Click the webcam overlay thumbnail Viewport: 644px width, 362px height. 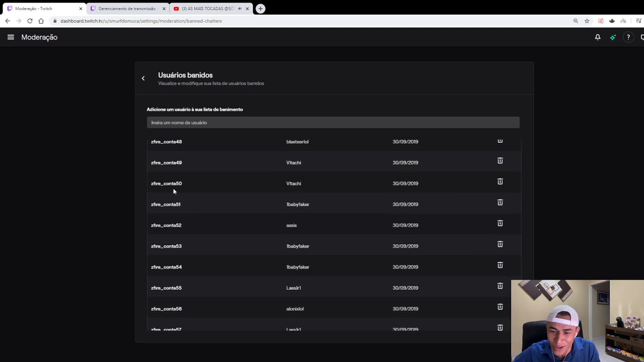point(578,321)
